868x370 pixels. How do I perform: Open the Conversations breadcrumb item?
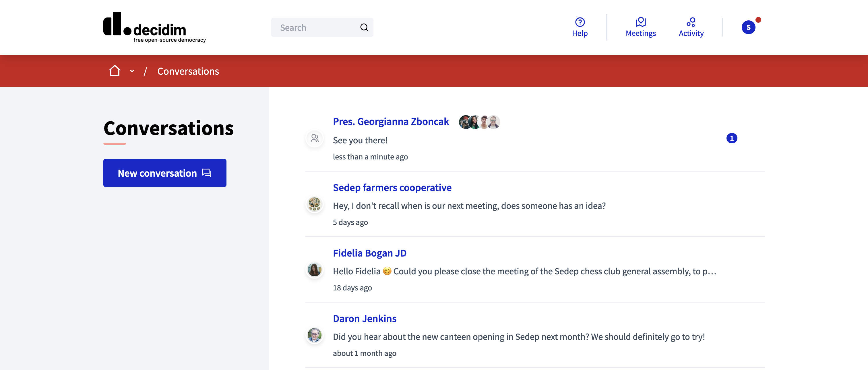tap(188, 71)
